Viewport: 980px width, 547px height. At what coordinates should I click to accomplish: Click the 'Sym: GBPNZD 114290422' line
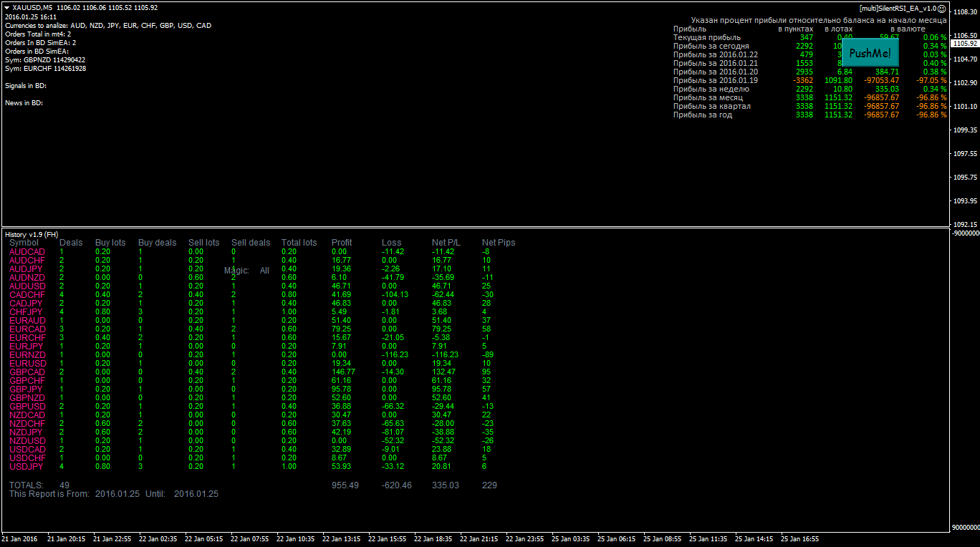tap(45, 60)
